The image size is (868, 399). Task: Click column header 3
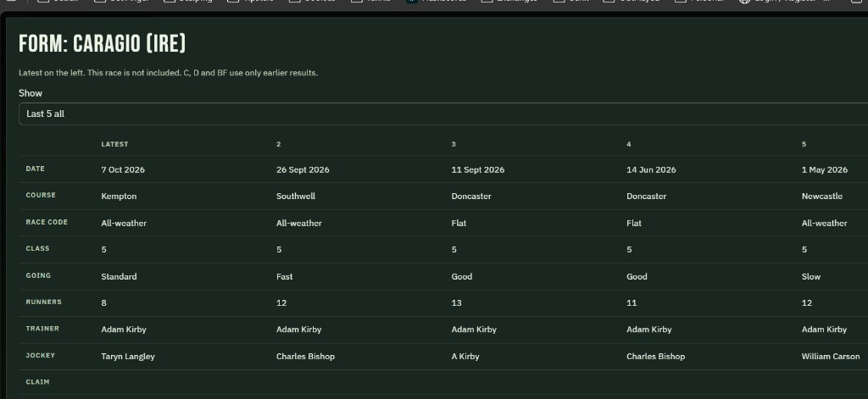[453, 145]
